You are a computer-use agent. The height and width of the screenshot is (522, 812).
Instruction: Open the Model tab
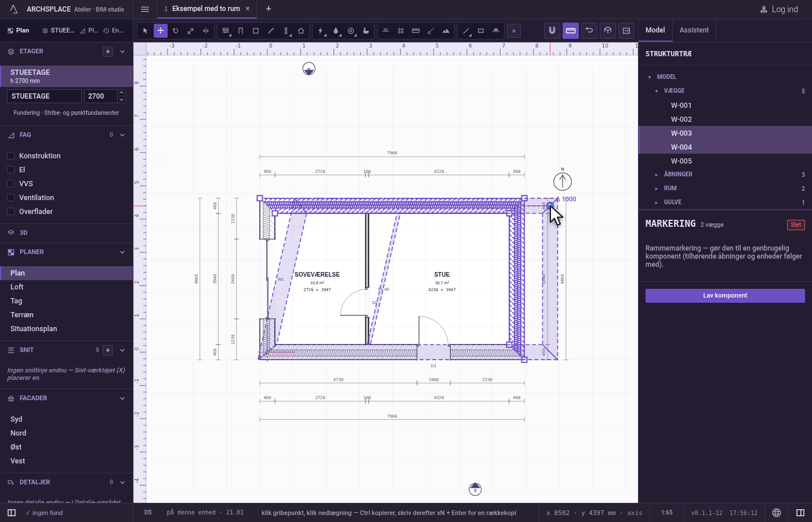(x=655, y=30)
